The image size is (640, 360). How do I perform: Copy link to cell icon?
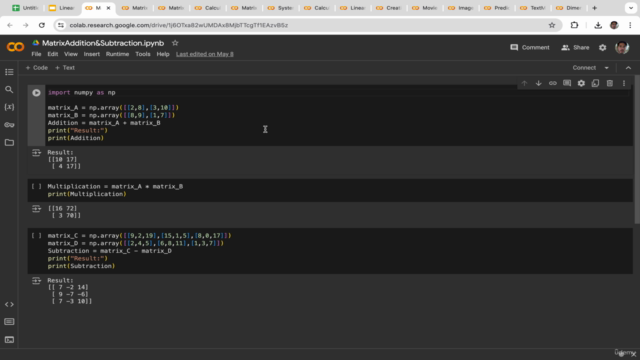553,83
